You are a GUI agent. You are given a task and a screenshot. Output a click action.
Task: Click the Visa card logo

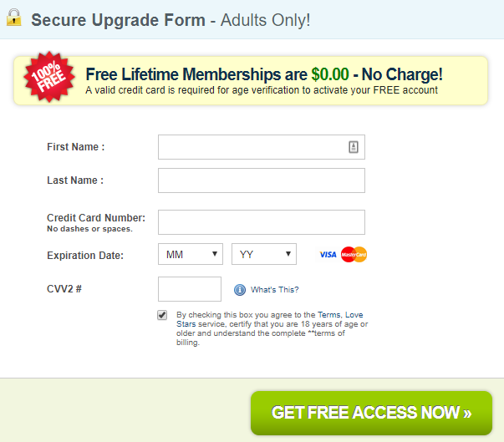click(x=328, y=255)
